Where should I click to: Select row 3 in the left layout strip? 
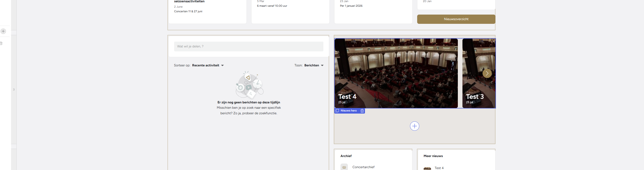[14, 90]
